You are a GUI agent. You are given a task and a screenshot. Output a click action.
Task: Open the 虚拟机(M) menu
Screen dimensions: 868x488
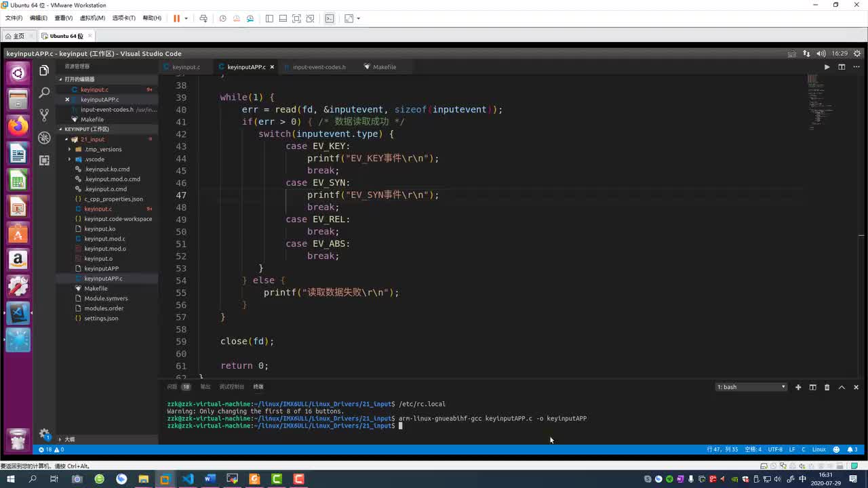(92, 18)
